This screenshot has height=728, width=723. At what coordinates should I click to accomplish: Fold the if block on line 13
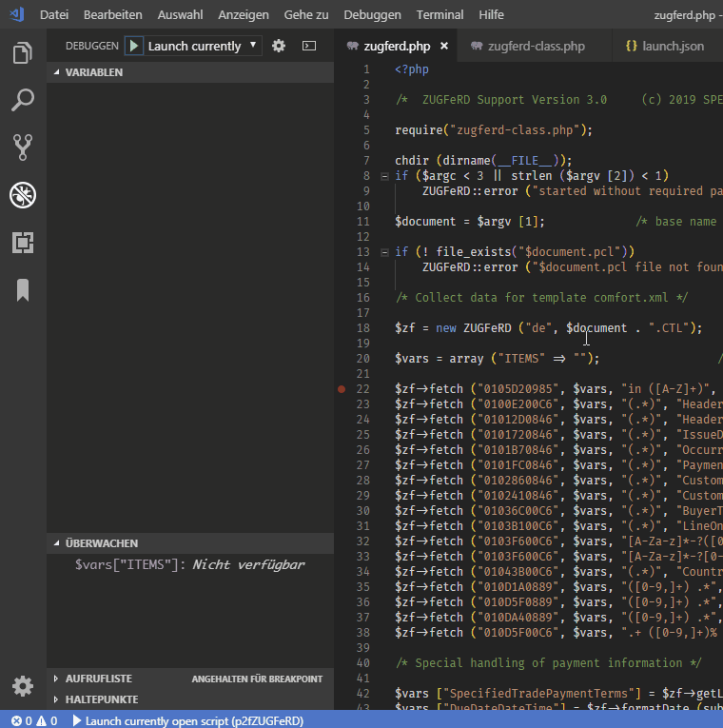click(384, 252)
